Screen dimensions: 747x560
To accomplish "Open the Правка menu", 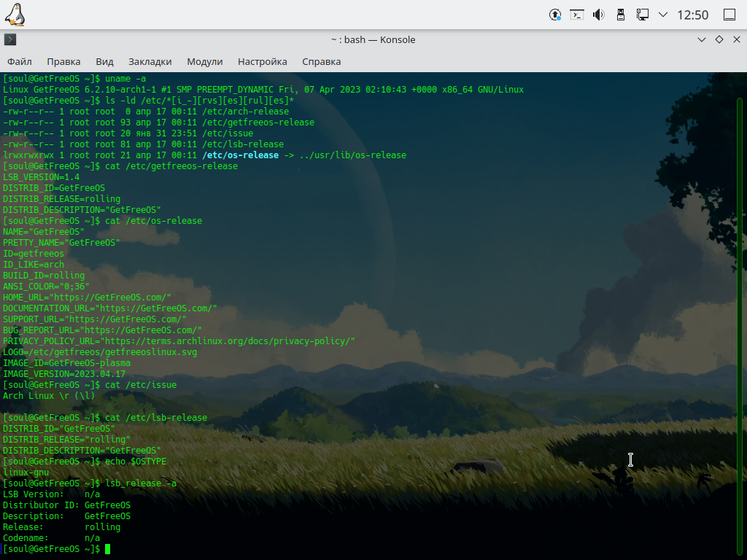I will [64, 61].
